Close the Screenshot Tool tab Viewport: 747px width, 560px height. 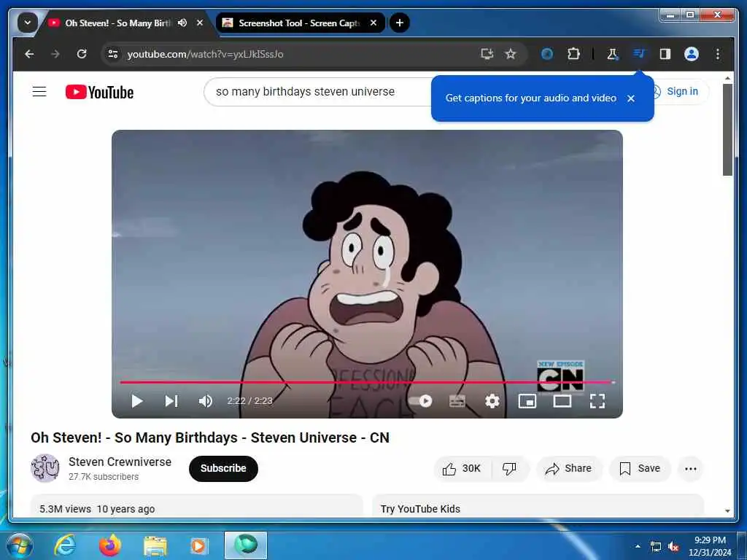[373, 23]
